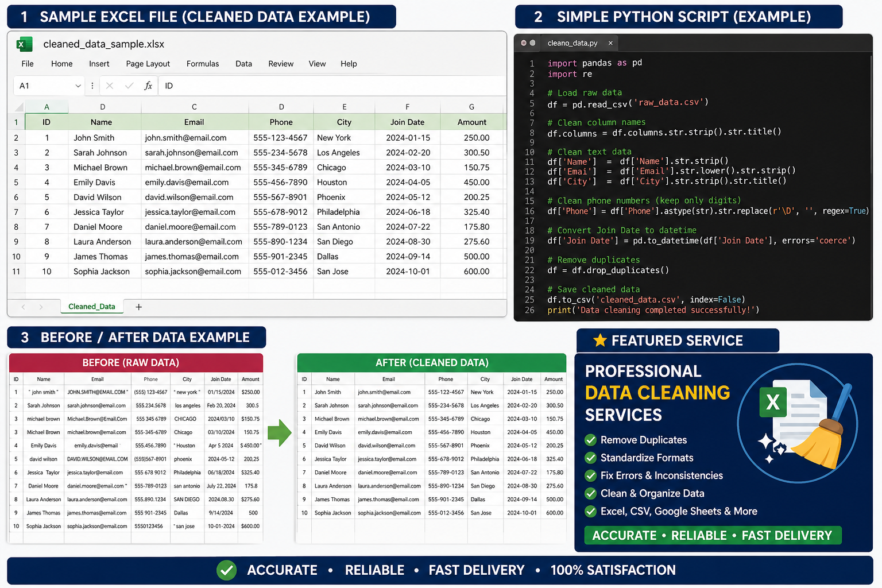Image resolution: width=882 pixels, height=588 pixels.
Task: Expand the A1 name box dropdown
Action: pyautogui.click(x=78, y=86)
